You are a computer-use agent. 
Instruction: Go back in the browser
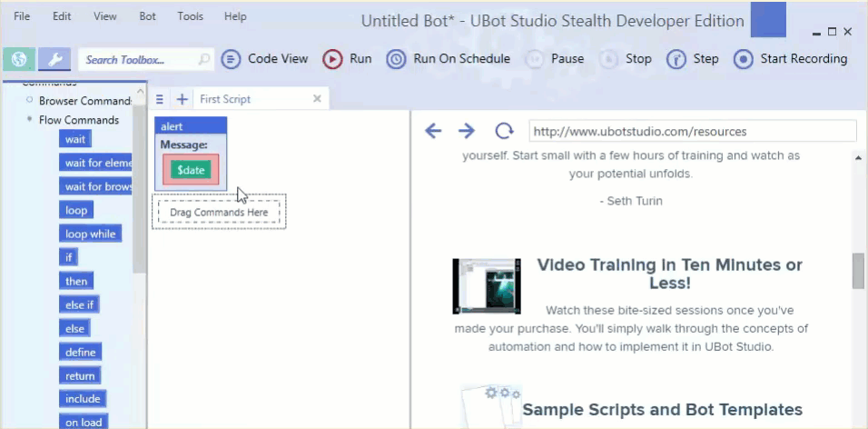[433, 131]
